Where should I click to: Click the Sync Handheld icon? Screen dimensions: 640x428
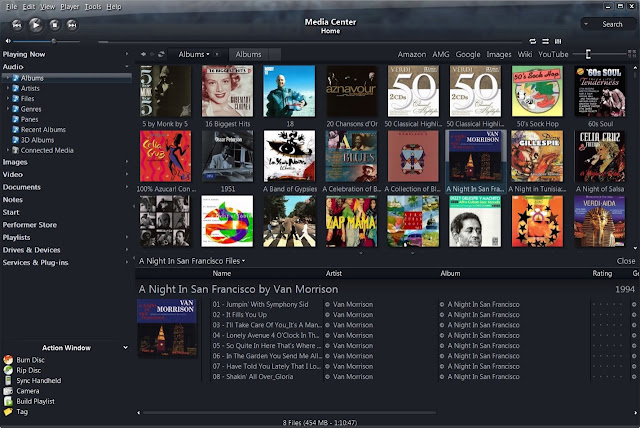pyautogui.click(x=8, y=380)
